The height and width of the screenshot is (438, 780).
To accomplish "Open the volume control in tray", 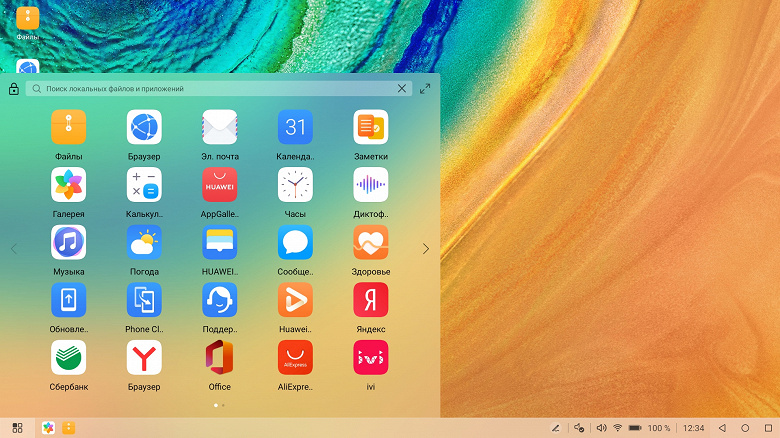I will (x=601, y=428).
